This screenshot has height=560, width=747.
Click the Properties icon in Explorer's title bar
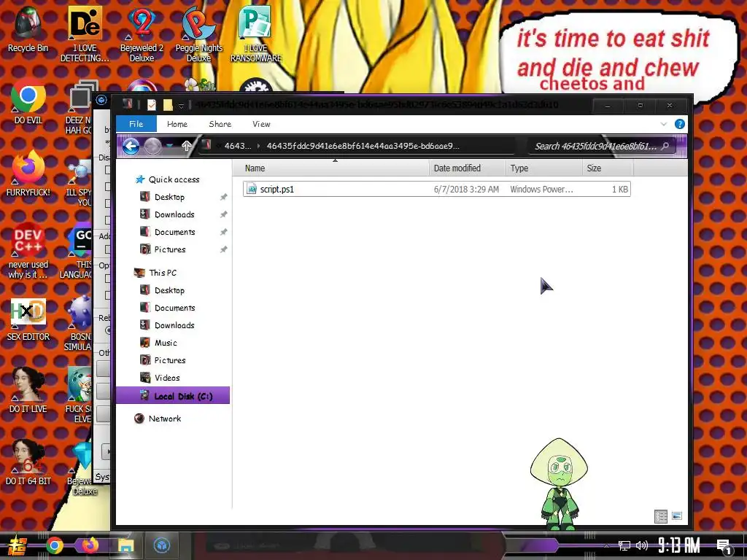(x=152, y=104)
